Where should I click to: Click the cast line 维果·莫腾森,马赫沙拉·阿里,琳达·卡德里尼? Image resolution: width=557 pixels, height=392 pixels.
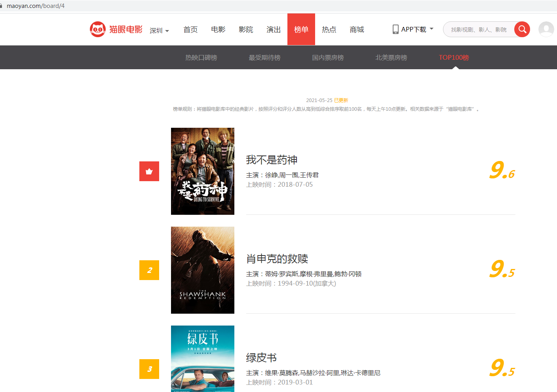[323, 373]
